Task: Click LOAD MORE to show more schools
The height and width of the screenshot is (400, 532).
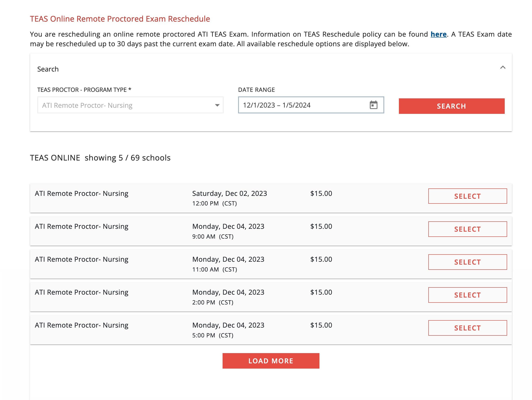Action: tap(271, 361)
